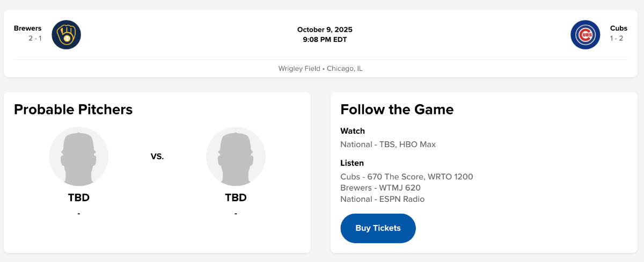Click the 9:08 PM EDT game time
This screenshot has height=262, width=644.
pos(325,39)
